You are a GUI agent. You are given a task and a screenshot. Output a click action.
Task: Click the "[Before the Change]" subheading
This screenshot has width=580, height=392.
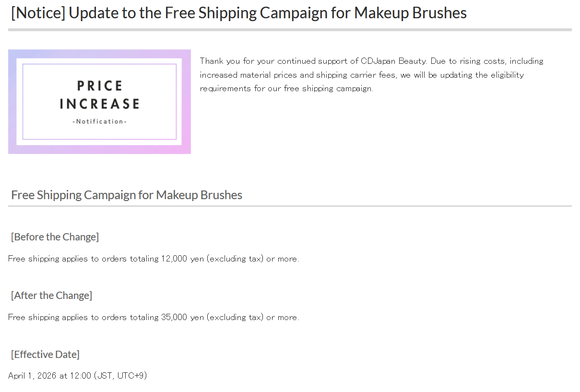pos(55,237)
